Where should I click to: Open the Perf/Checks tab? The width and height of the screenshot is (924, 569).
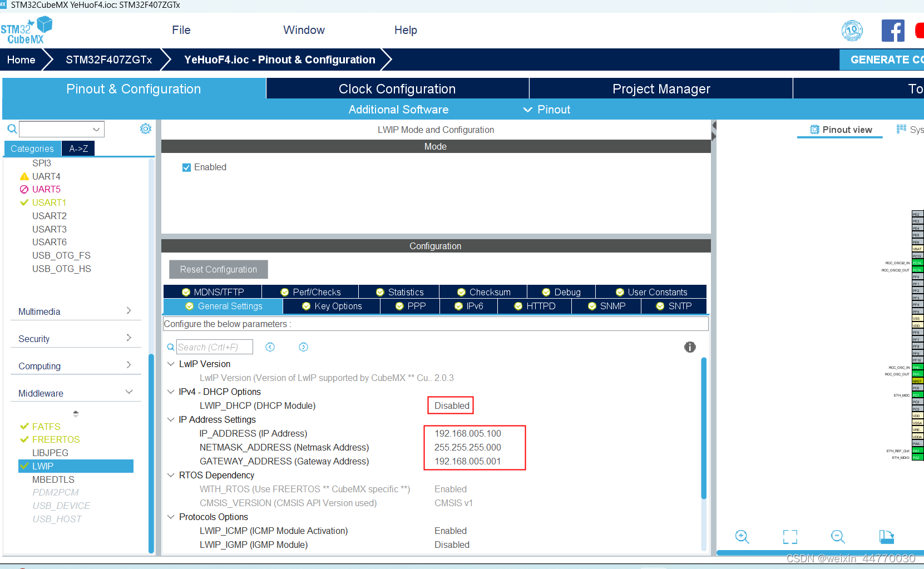[310, 292]
